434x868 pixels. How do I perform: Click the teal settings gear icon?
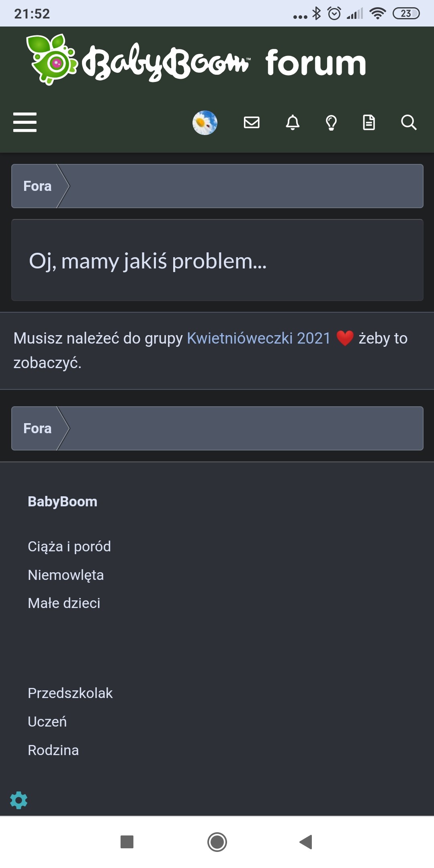coord(18,800)
